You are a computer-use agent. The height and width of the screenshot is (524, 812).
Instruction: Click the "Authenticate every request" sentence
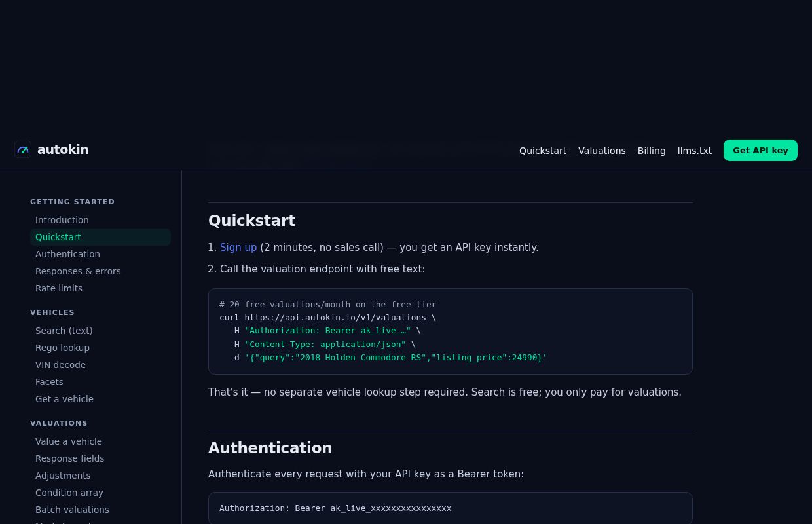point(366,474)
